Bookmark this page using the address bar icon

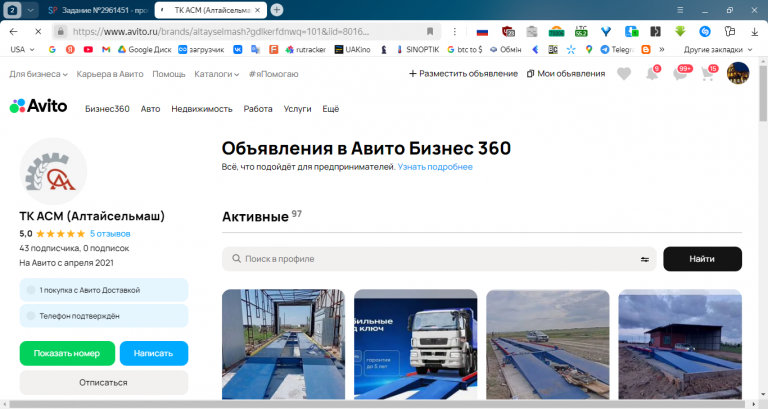click(430, 32)
